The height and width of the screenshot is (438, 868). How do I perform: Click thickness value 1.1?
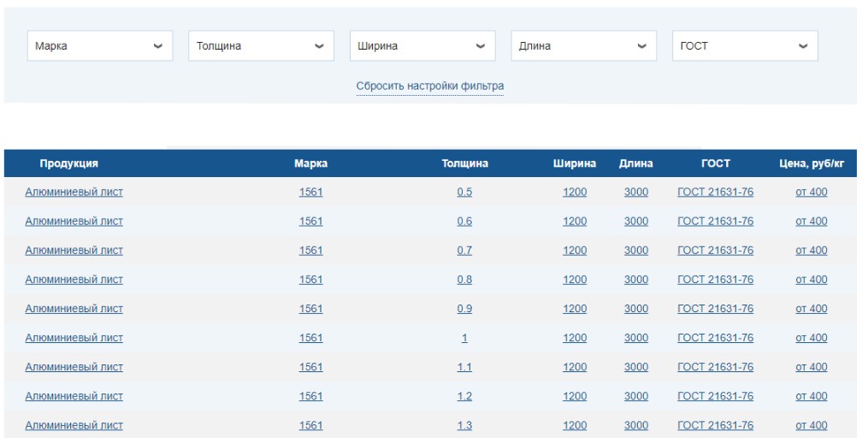click(x=464, y=367)
